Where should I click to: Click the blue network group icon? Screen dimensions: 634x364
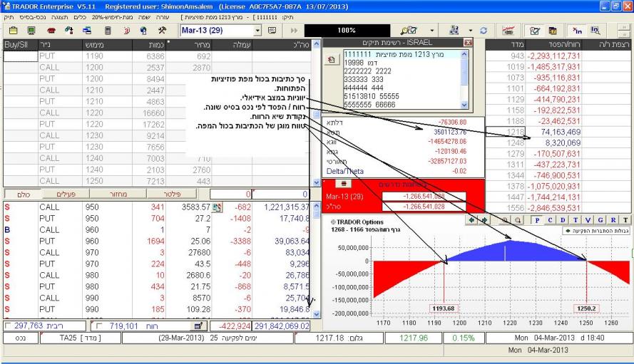[454, 31]
